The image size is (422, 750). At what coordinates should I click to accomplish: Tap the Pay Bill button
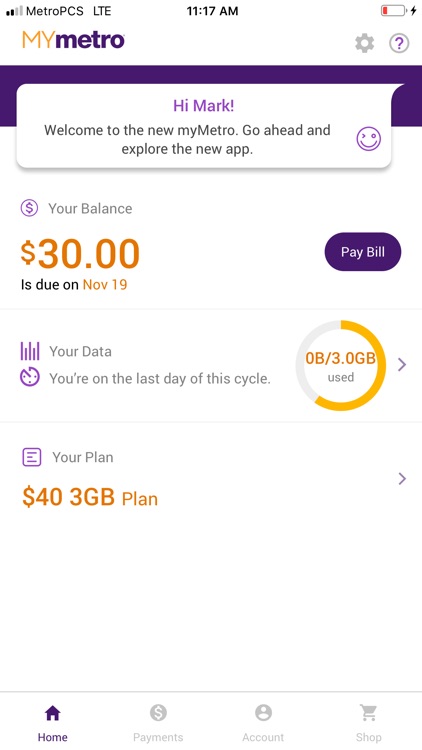tap(363, 252)
